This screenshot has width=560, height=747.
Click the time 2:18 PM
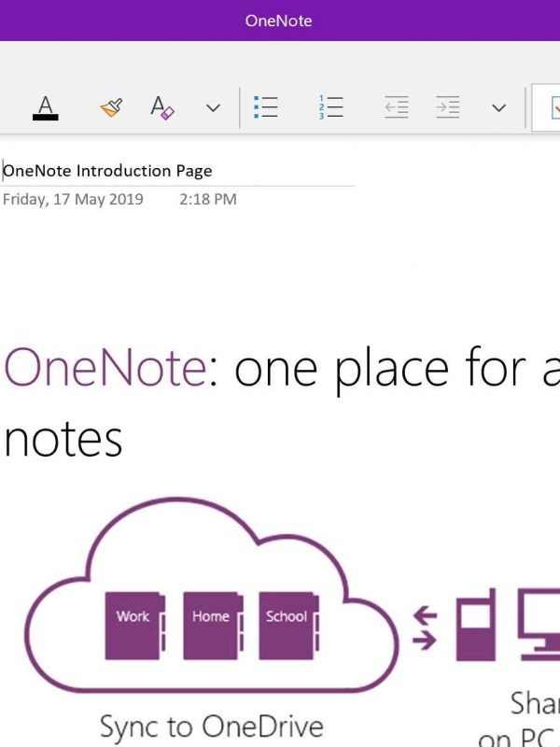(207, 199)
